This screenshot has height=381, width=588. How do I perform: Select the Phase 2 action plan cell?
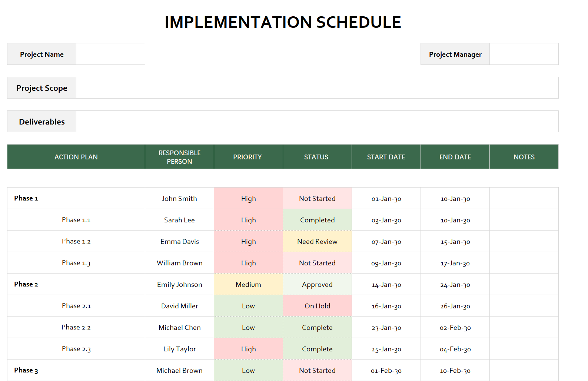point(76,284)
